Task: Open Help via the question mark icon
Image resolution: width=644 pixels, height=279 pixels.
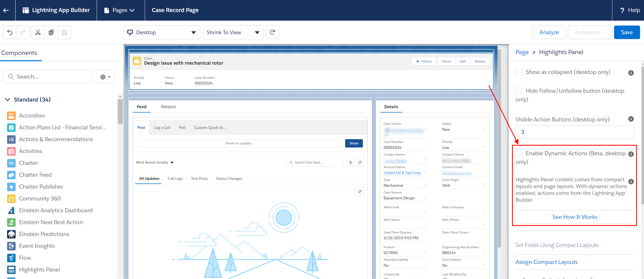Action: (622, 10)
